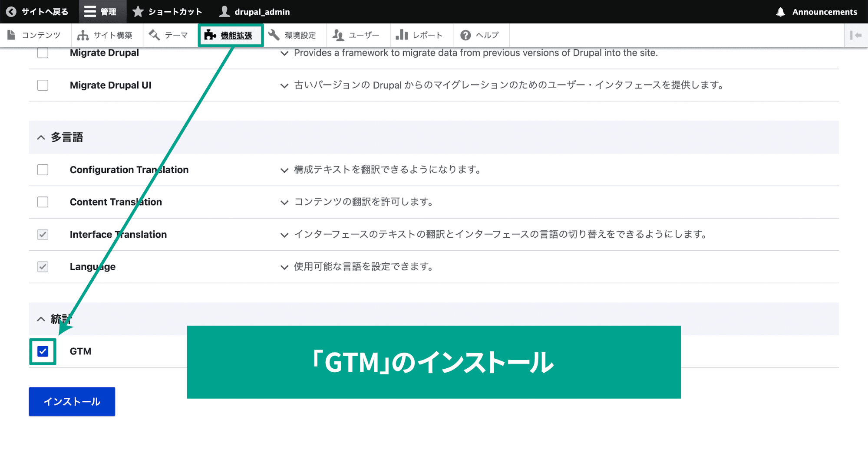This screenshot has height=452, width=868.
Task: Click the Language module checkbox
Action: pyautogui.click(x=43, y=266)
